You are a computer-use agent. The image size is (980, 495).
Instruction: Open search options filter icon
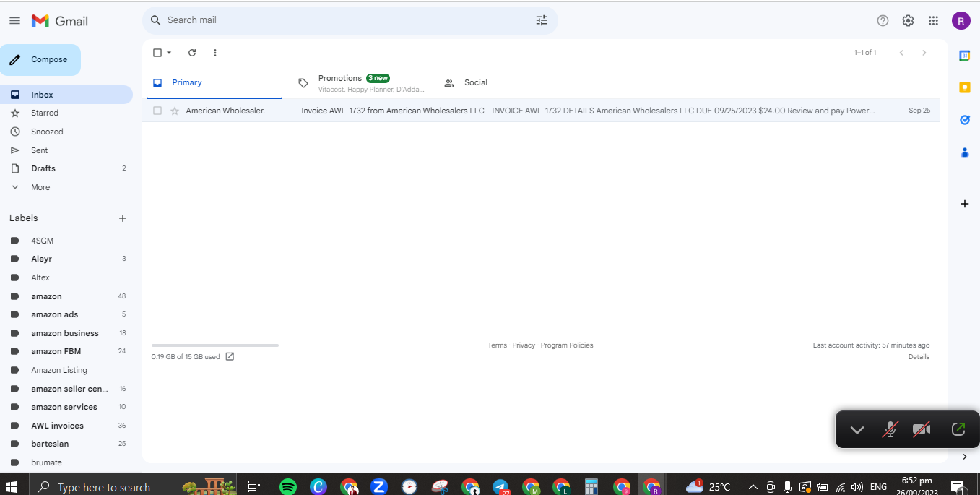pos(542,20)
